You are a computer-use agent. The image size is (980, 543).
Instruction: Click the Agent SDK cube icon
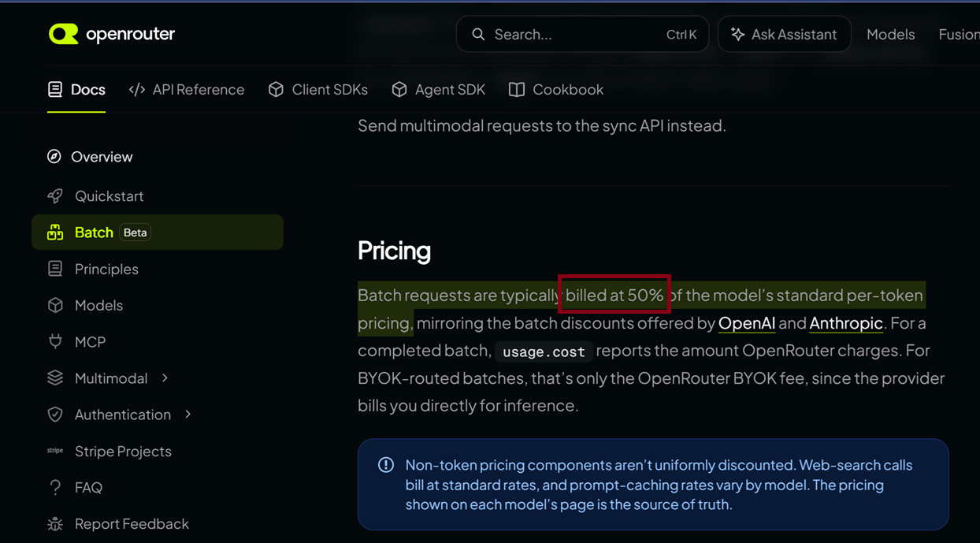[399, 90]
